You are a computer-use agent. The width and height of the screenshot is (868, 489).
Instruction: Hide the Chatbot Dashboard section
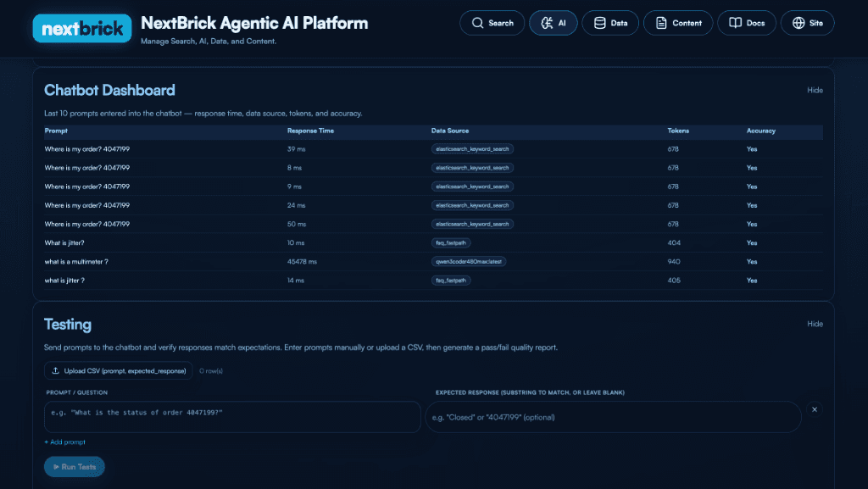815,90
